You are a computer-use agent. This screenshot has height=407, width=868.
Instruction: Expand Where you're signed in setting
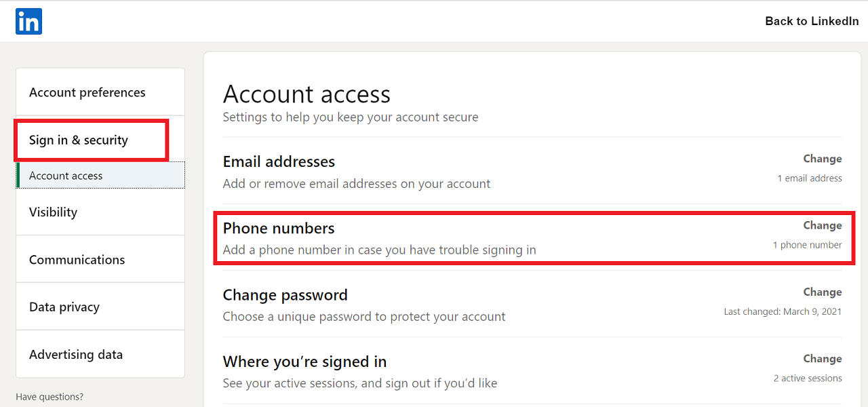point(304,362)
